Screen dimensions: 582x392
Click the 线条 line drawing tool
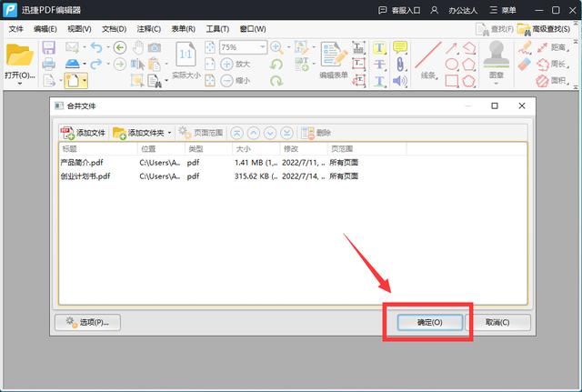pyautogui.click(x=428, y=75)
